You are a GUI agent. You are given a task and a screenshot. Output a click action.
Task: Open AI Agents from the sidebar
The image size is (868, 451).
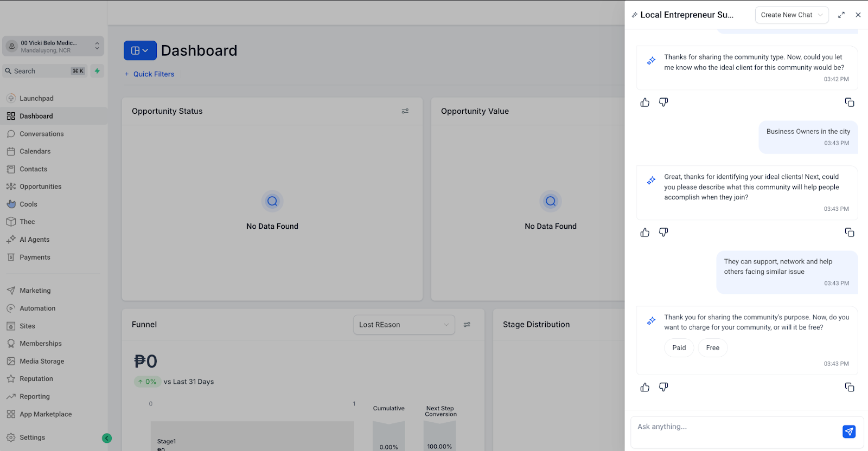pos(34,240)
